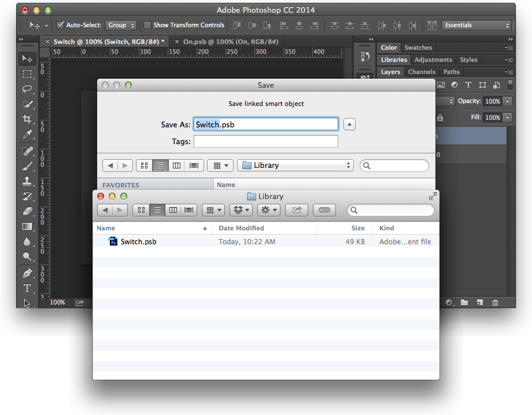Image resolution: width=532 pixels, height=415 pixels.
Task: Select the Dodge tool
Action: pyautogui.click(x=27, y=256)
